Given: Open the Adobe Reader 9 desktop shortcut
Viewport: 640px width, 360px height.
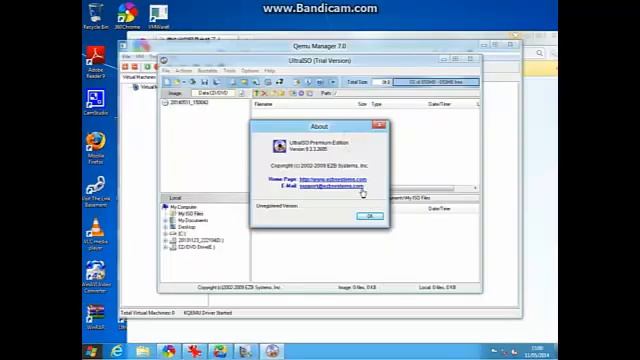Looking at the screenshot, I should tap(96, 62).
